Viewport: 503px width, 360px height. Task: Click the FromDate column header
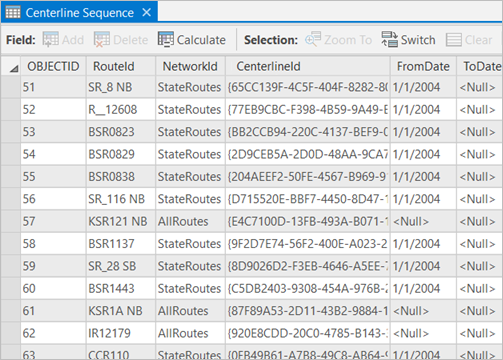[x=423, y=66]
